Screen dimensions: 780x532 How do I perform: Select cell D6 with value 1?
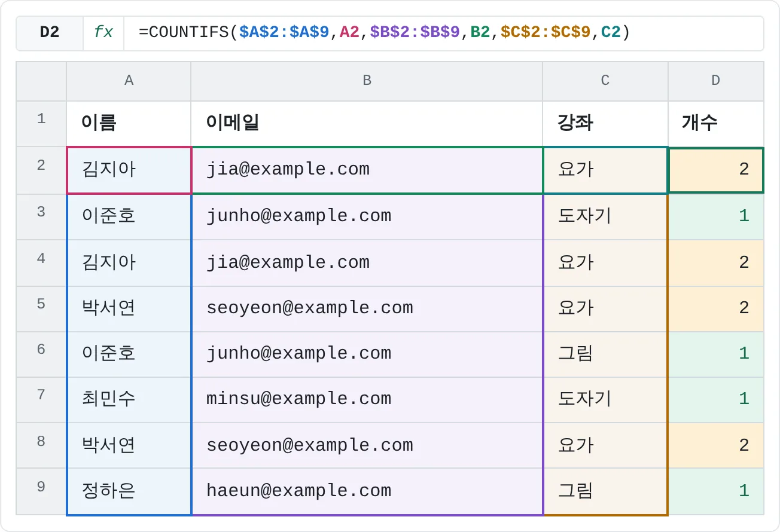click(x=716, y=354)
